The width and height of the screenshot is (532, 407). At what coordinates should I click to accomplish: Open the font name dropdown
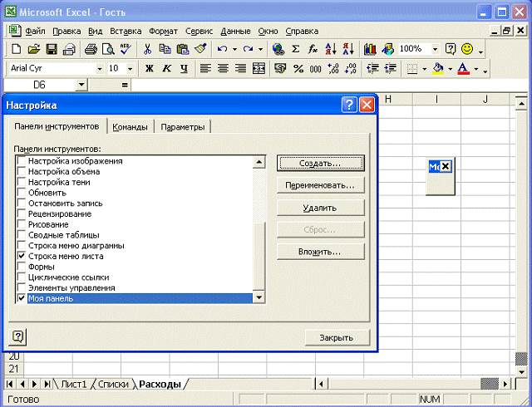click(100, 69)
